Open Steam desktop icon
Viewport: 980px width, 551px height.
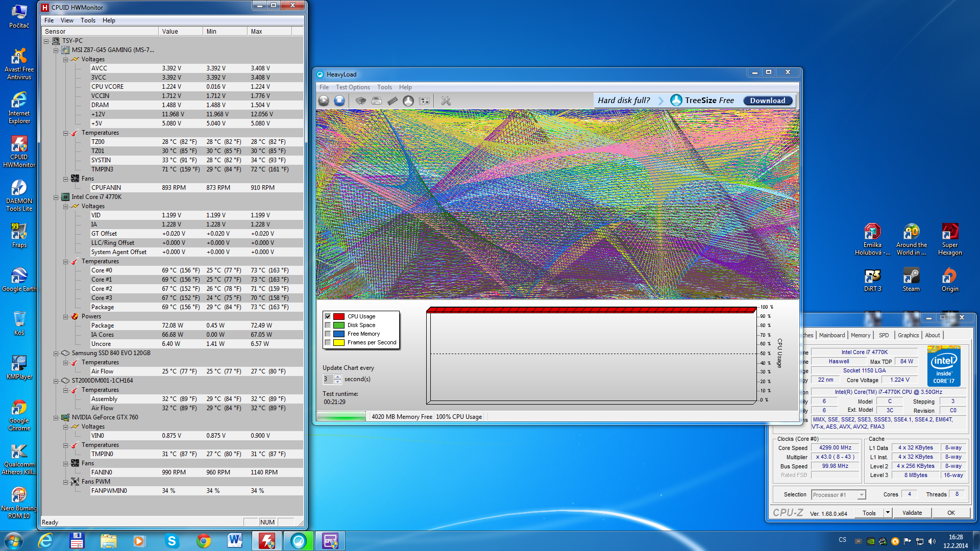point(911,279)
